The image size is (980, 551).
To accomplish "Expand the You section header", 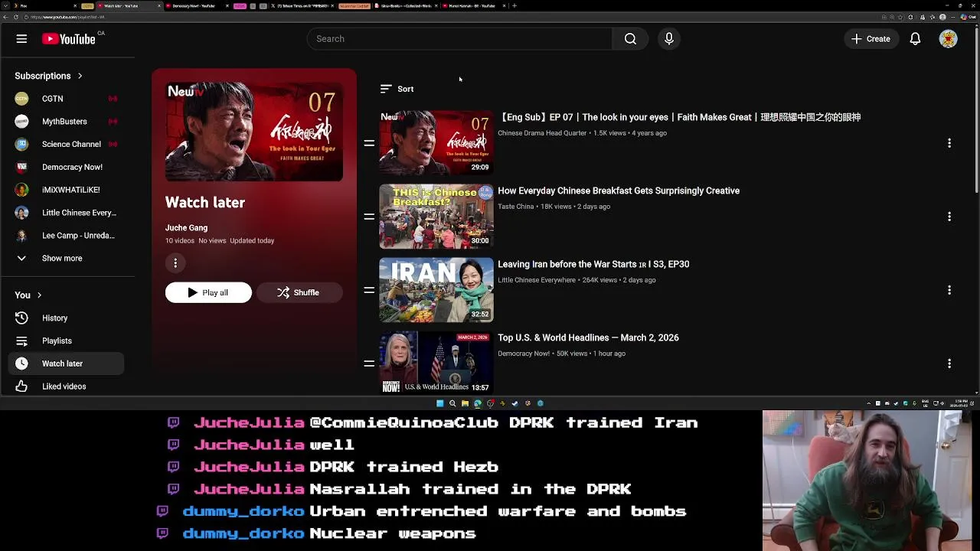I will [x=28, y=295].
